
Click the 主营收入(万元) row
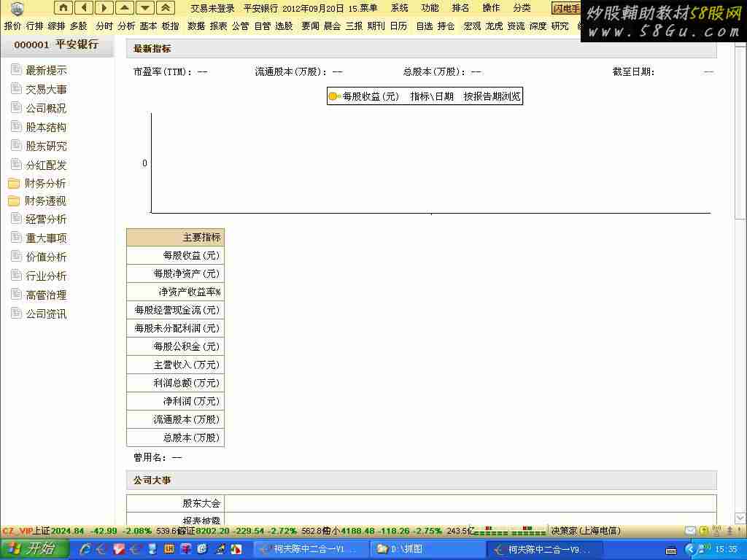point(175,365)
